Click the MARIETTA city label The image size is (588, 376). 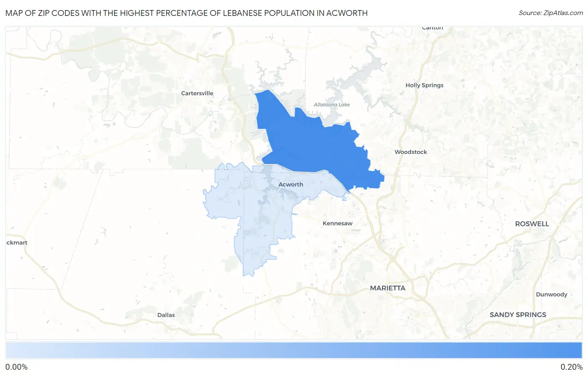tap(388, 288)
